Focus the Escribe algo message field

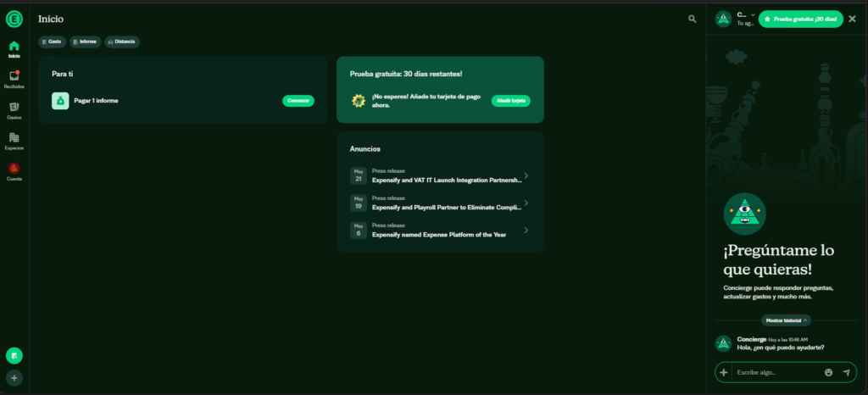pos(776,372)
